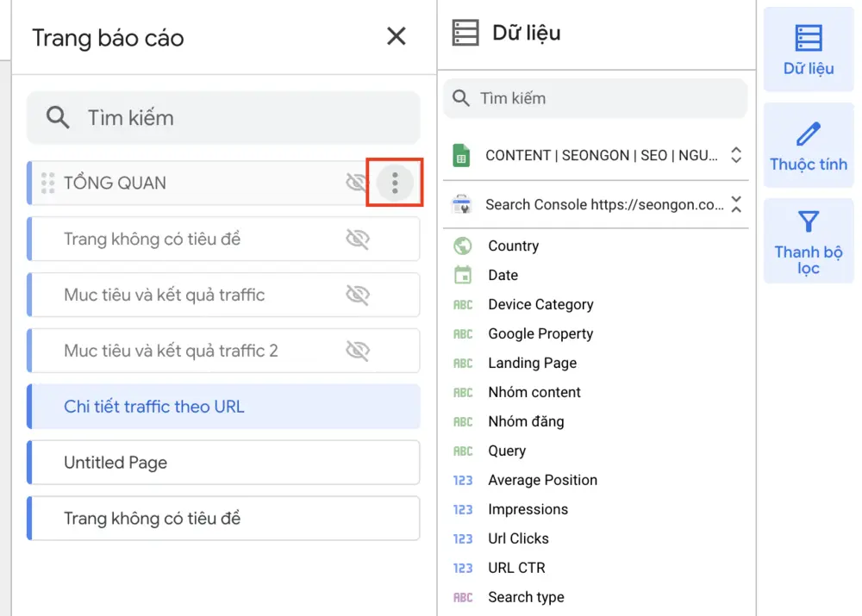Click the calendar icon beside Date
The image size is (862, 616).
point(463,275)
